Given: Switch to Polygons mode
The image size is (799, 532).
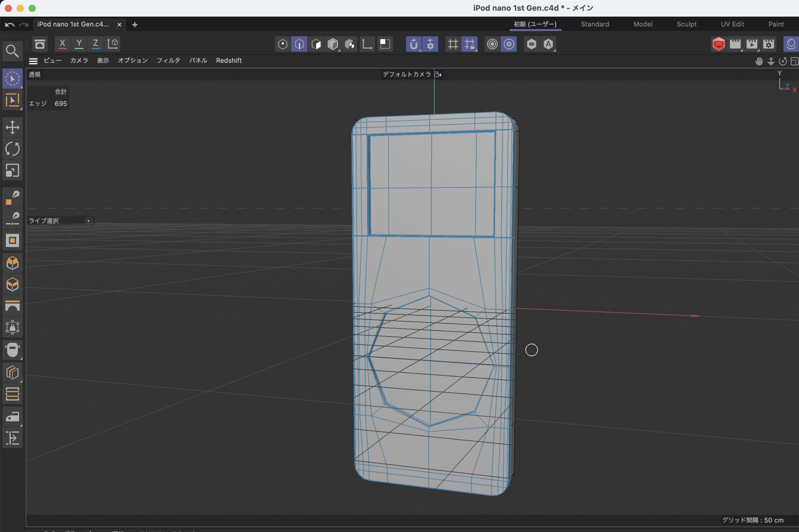Looking at the screenshot, I should [x=316, y=44].
